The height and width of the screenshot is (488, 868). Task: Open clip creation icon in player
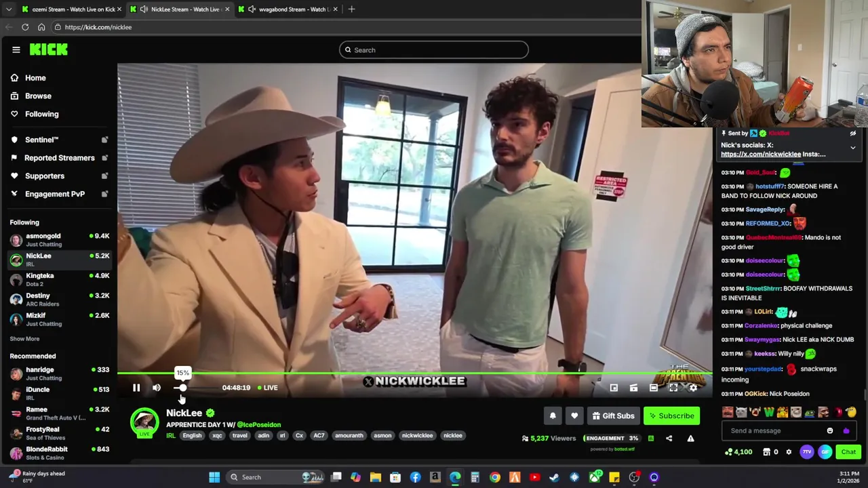click(633, 388)
